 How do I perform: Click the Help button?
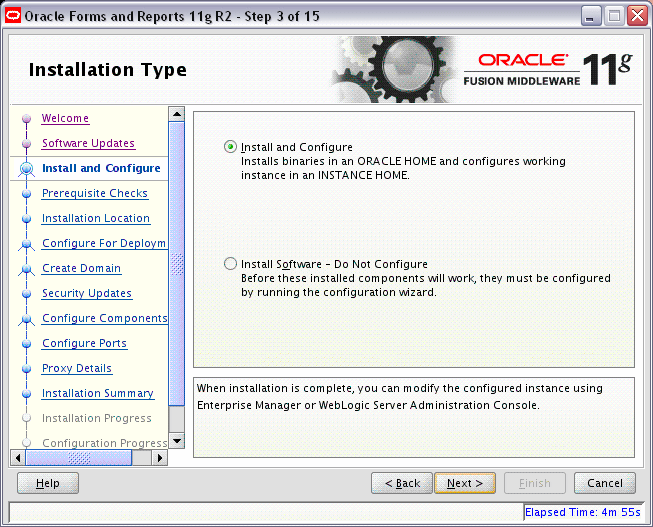pos(48,483)
